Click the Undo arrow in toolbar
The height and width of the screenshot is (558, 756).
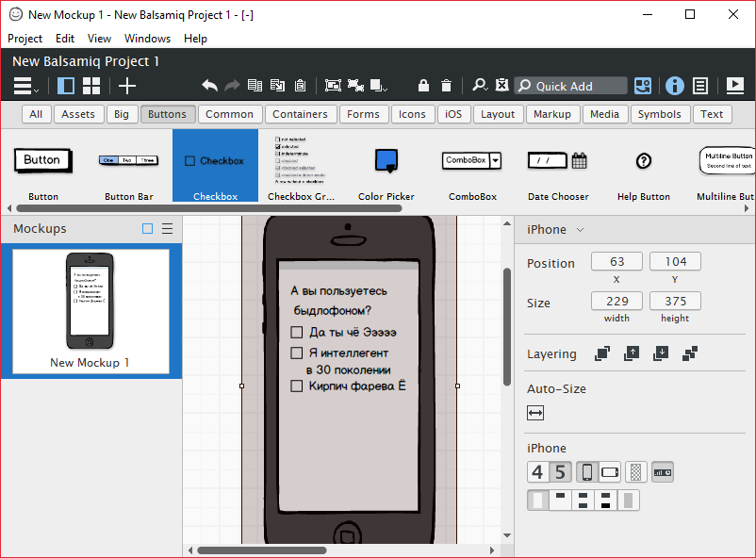pos(209,86)
